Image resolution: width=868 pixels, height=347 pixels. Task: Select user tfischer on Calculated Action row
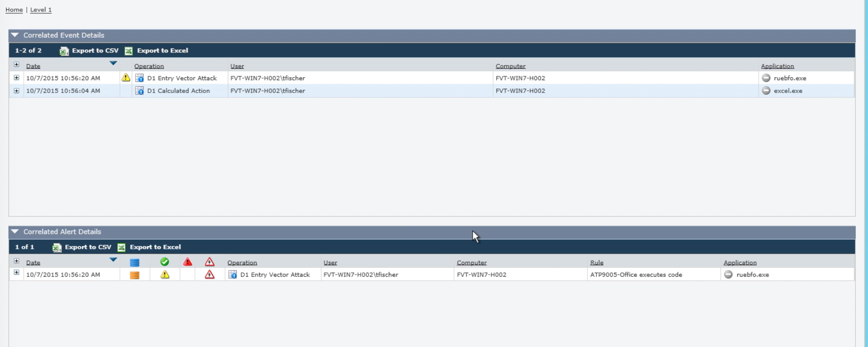[268, 91]
